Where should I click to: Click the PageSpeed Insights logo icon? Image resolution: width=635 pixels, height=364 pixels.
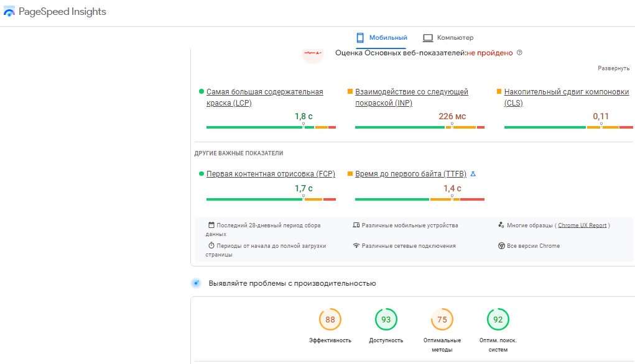pos(9,12)
